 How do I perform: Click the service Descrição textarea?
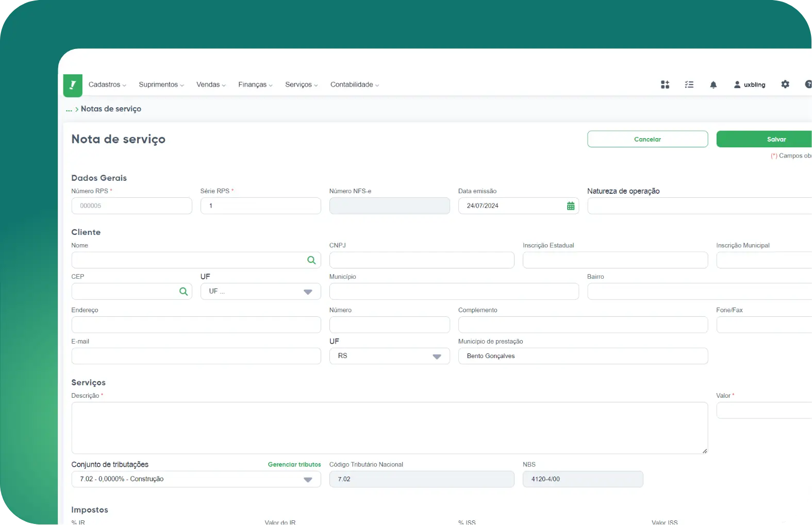click(x=390, y=428)
